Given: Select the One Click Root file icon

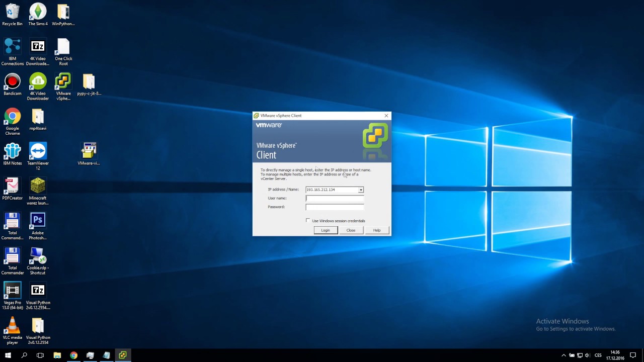Looking at the screenshot, I should (x=63, y=52).
